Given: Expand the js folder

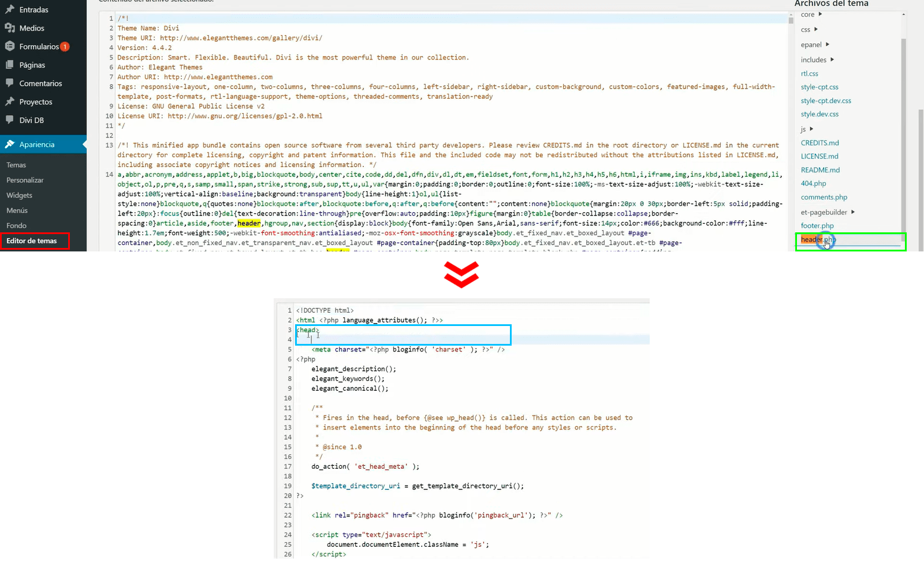Looking at the screenshot, I should 811,129.
